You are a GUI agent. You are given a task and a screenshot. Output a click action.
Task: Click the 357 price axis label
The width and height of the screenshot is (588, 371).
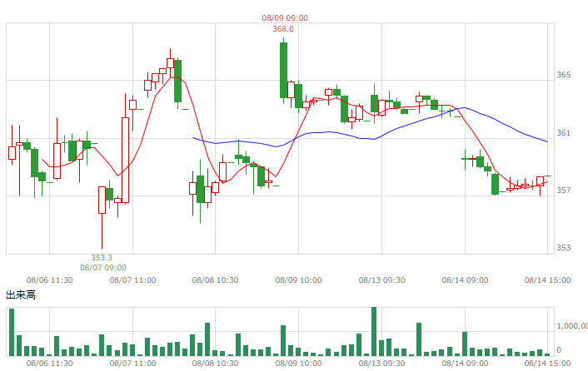pyautogui.click(x=564, y=190)
